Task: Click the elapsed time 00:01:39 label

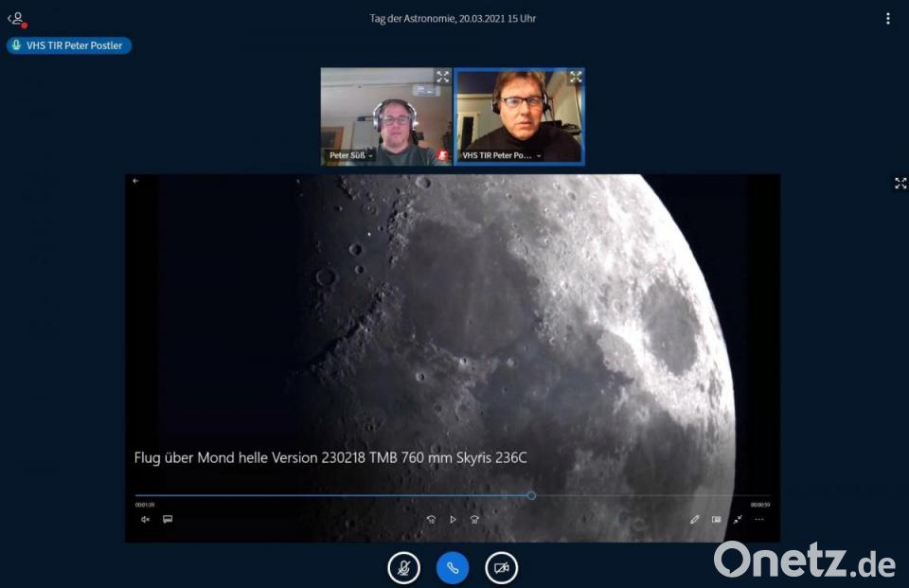Action: coord(145,505)
